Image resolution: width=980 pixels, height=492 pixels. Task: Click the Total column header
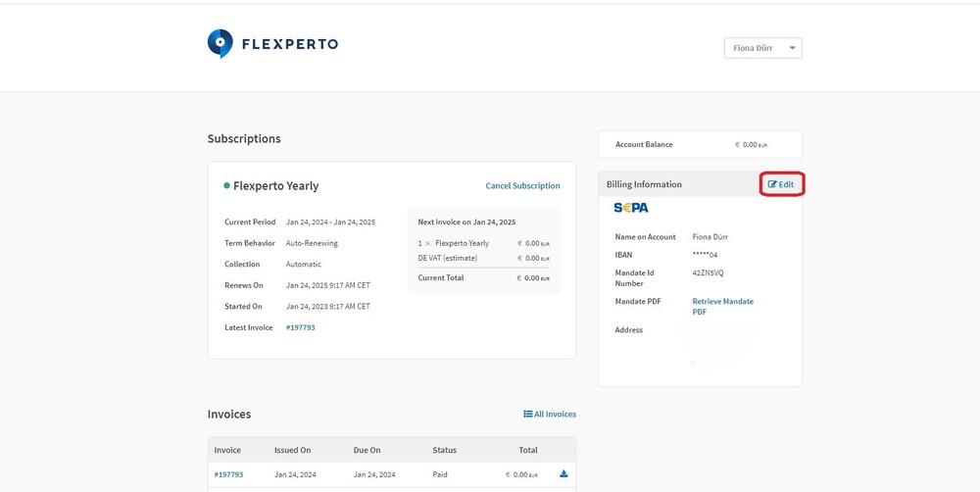coord(528,450)
